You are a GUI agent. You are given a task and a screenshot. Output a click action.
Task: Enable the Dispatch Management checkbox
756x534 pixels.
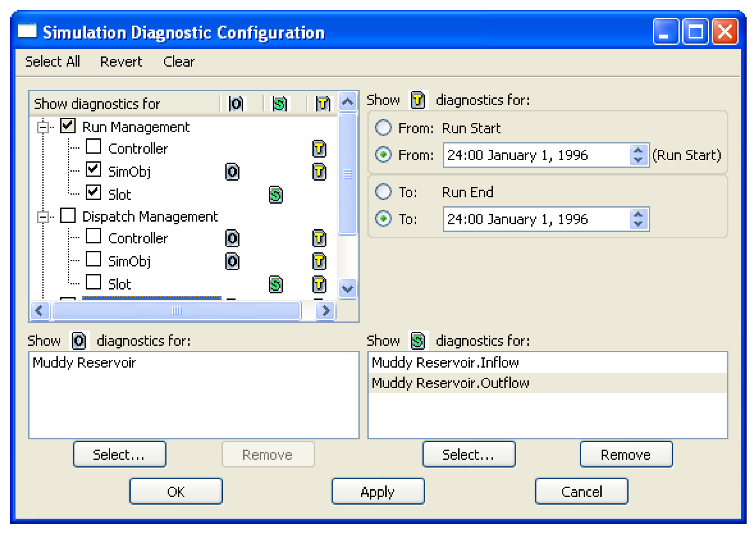click(x=68, y=215)
